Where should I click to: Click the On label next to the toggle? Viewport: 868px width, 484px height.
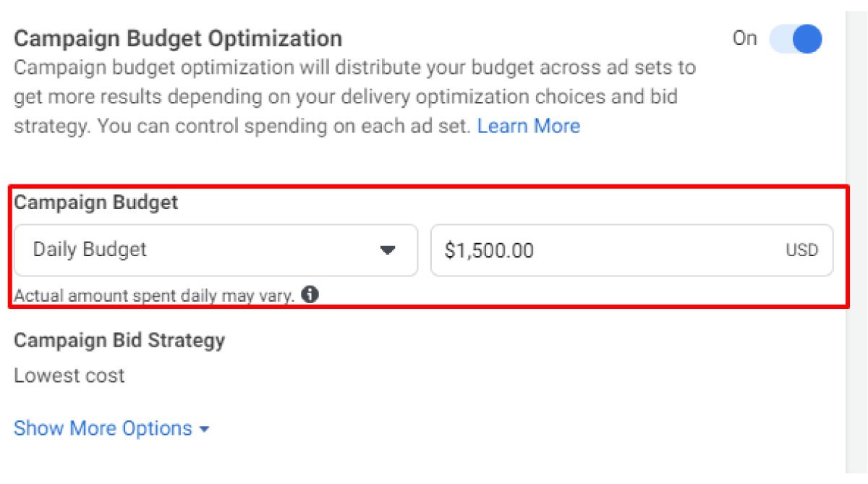pos(744,38)
